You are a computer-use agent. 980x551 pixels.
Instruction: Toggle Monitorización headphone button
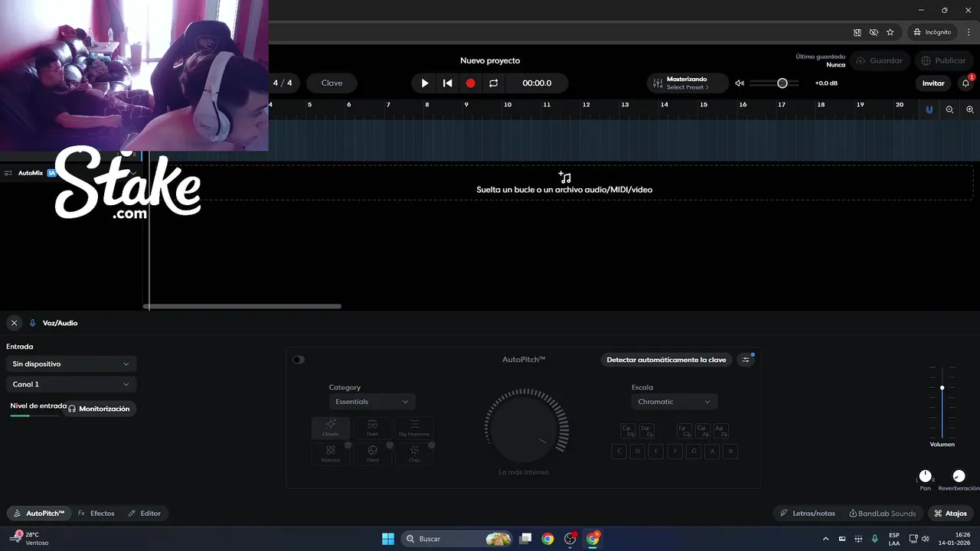click(x=99, y=409)
